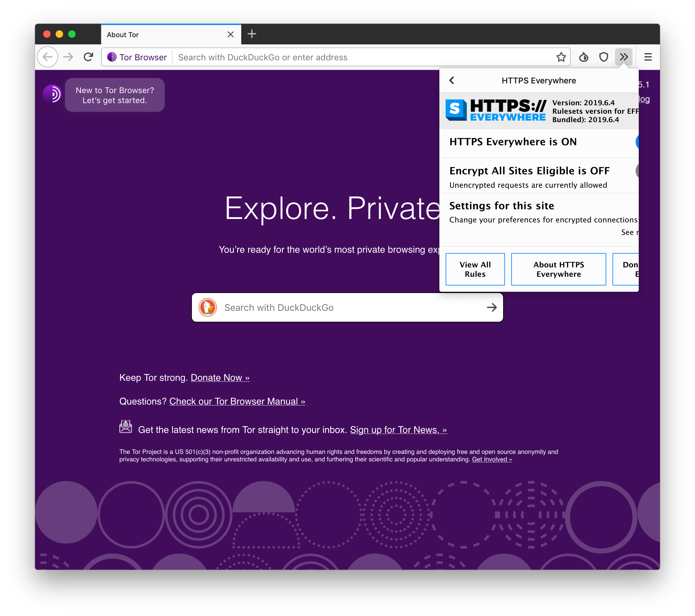
Task: Open the security level shield icon
Action: pos(603,57)
